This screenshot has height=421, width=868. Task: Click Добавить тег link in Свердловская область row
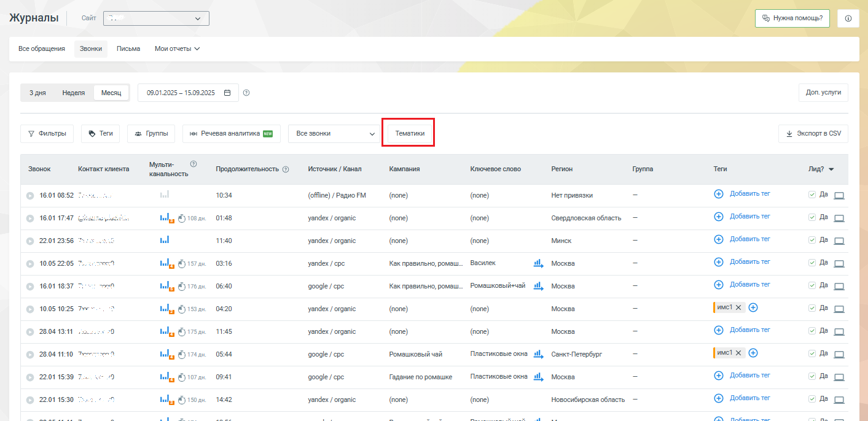click(750, 216)
